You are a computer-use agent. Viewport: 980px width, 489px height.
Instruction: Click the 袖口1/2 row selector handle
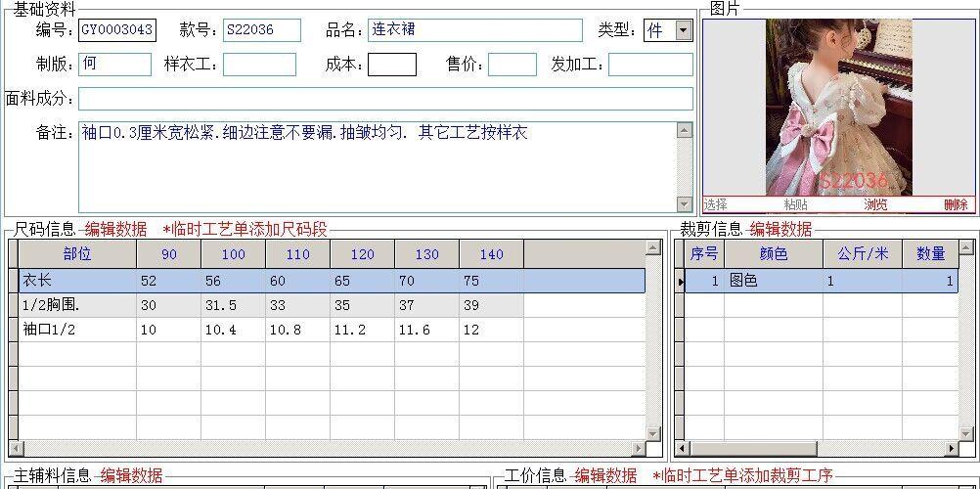click(13, 330)
